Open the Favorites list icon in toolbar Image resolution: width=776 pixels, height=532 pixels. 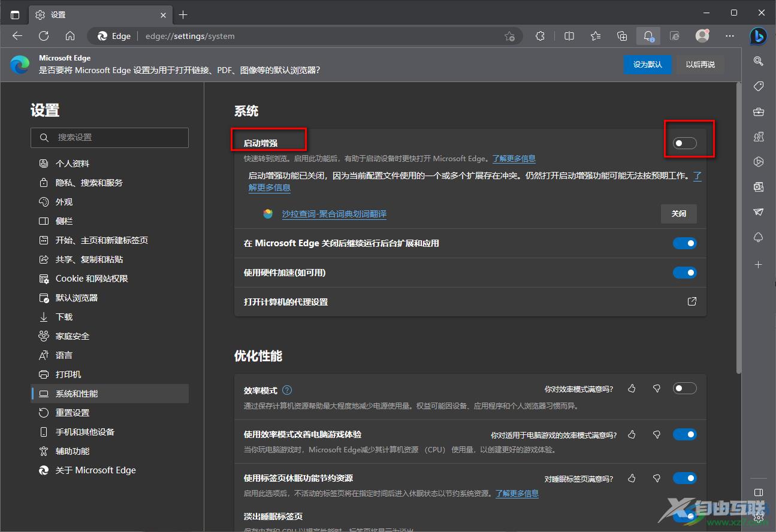click(596, 36)
